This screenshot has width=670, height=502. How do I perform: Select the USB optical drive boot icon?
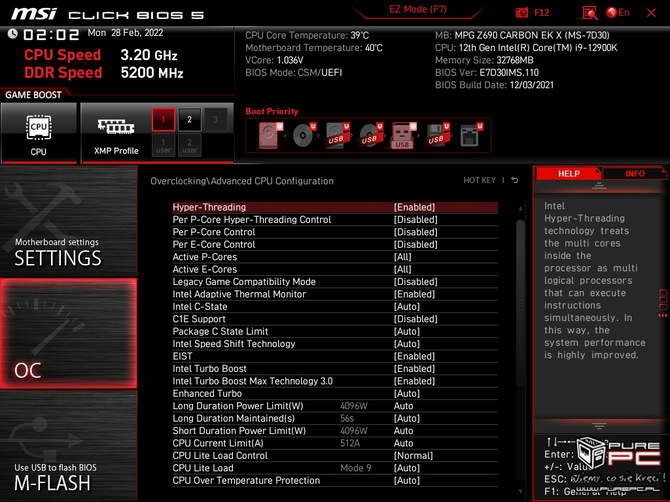[x=371, y=135]
